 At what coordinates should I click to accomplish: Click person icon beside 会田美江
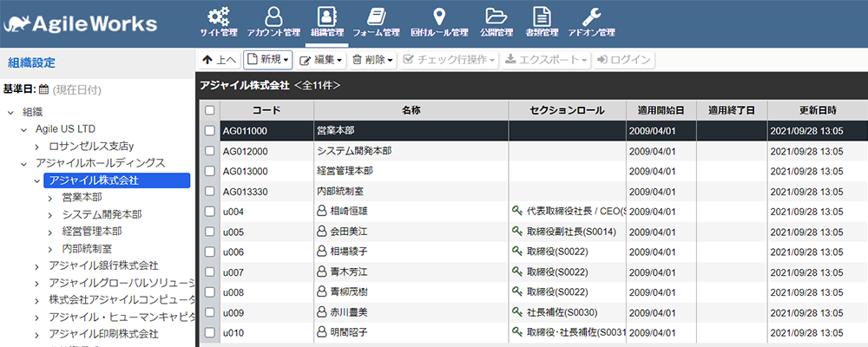point(322,232)
